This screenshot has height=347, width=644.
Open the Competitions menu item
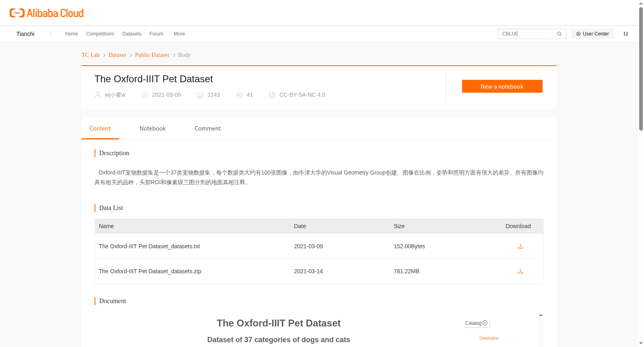pos(100,34)
